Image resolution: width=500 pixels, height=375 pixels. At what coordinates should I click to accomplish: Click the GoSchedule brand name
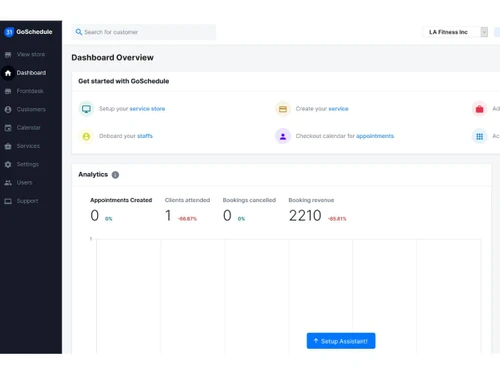coord(34,32)
